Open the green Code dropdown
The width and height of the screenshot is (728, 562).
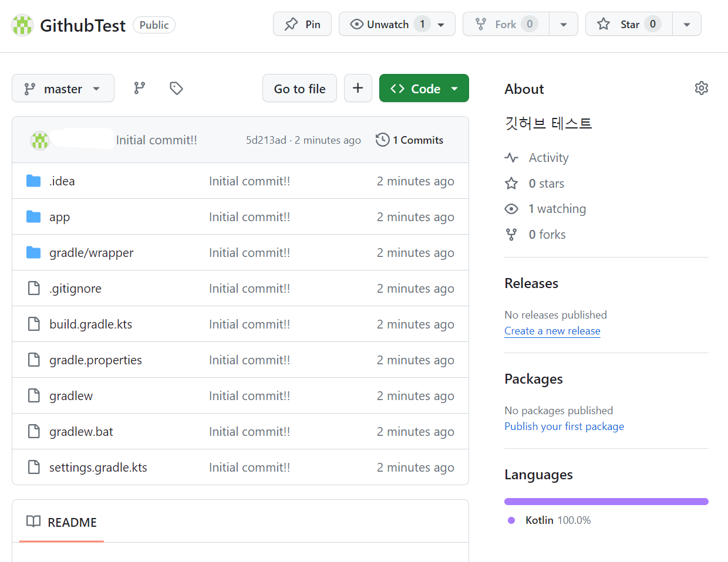(424, 89)
